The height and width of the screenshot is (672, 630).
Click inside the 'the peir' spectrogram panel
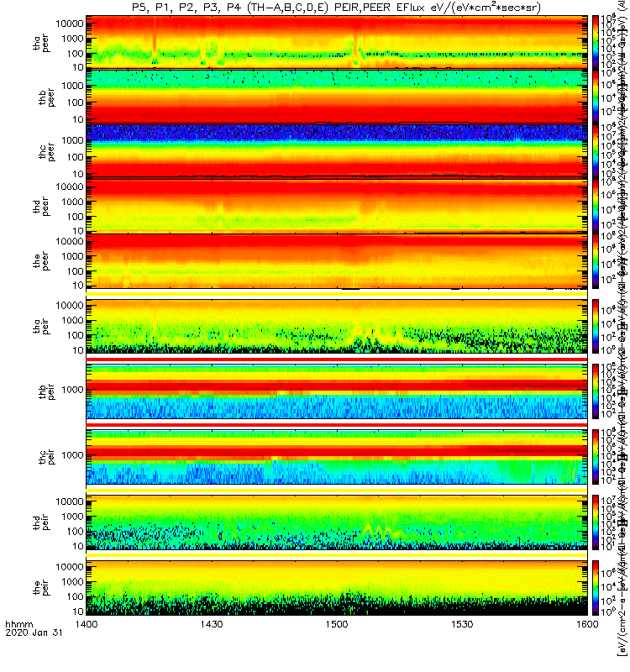(337, 587)
